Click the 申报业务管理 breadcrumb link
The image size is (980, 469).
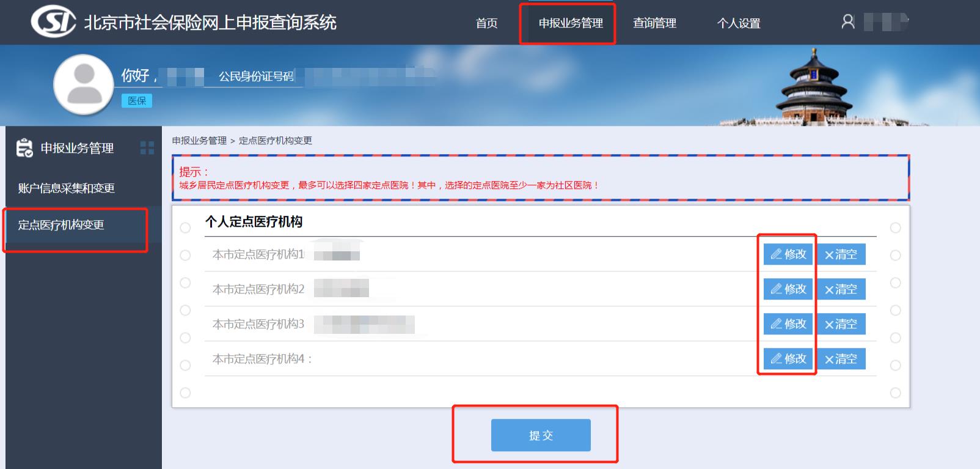tap(199, 141)
